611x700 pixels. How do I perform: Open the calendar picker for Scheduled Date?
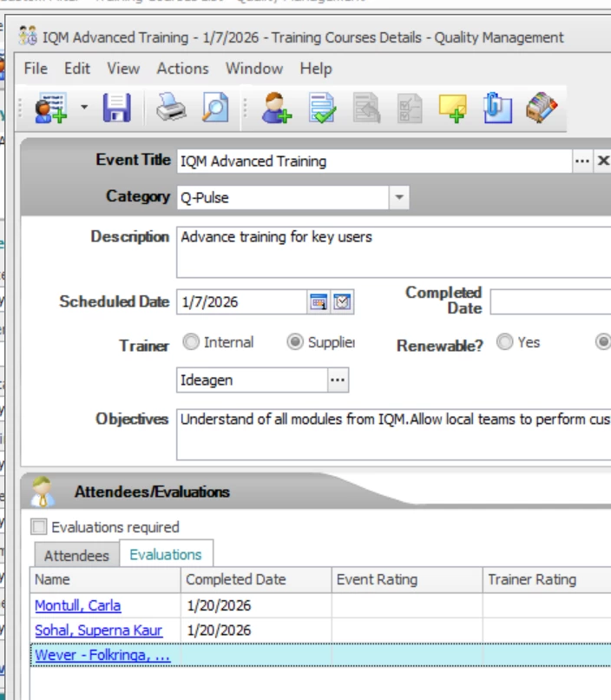tap(319, 302)
